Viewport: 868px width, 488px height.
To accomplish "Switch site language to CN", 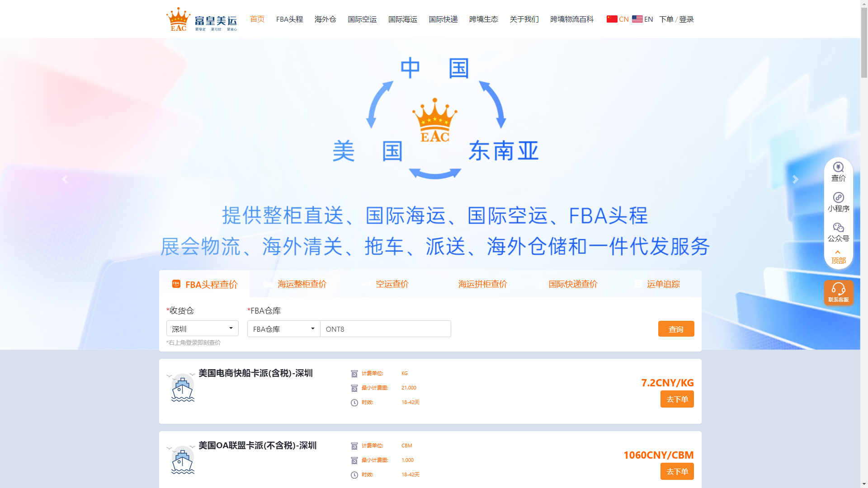I will pos(618,19).
